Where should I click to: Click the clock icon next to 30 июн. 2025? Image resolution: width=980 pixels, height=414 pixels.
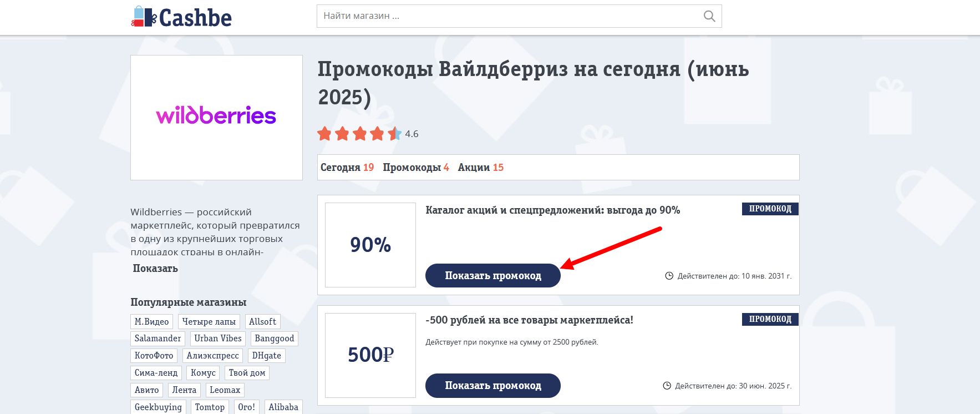point(667,386)
